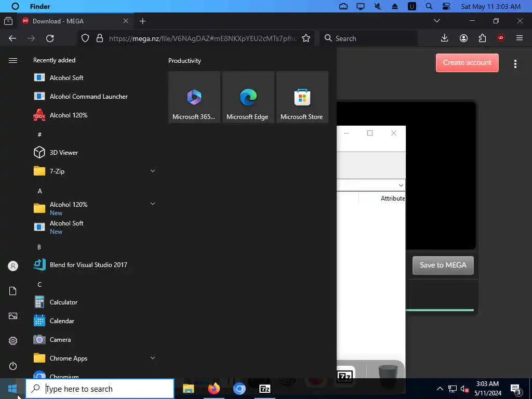Jump to letter A in app list
Screen dimensions: 532x399
pyautogui.click(x=39, y=191)
